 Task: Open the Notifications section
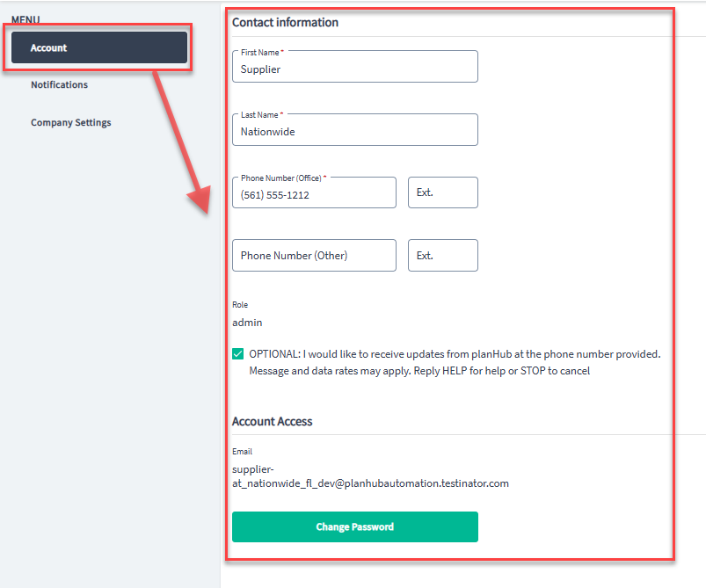coord(59,84)
